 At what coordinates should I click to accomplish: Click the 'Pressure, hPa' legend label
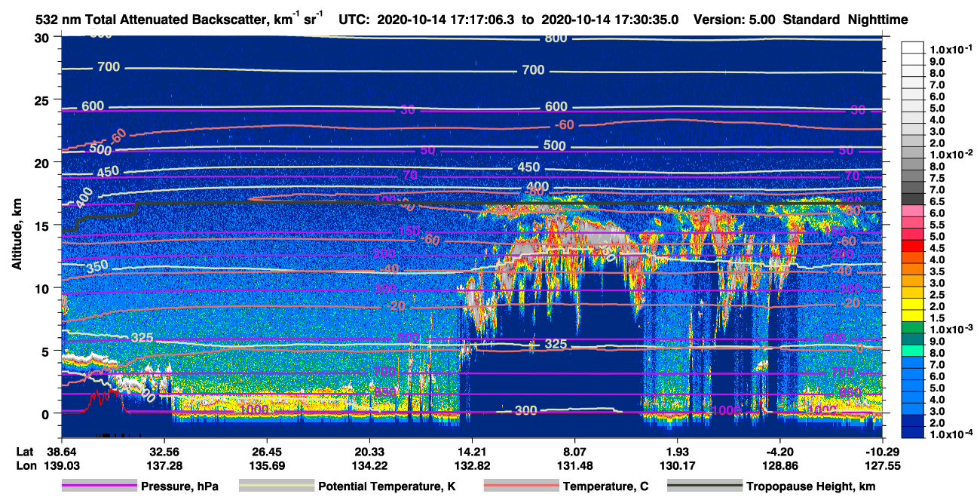click(x=179, y=487)
